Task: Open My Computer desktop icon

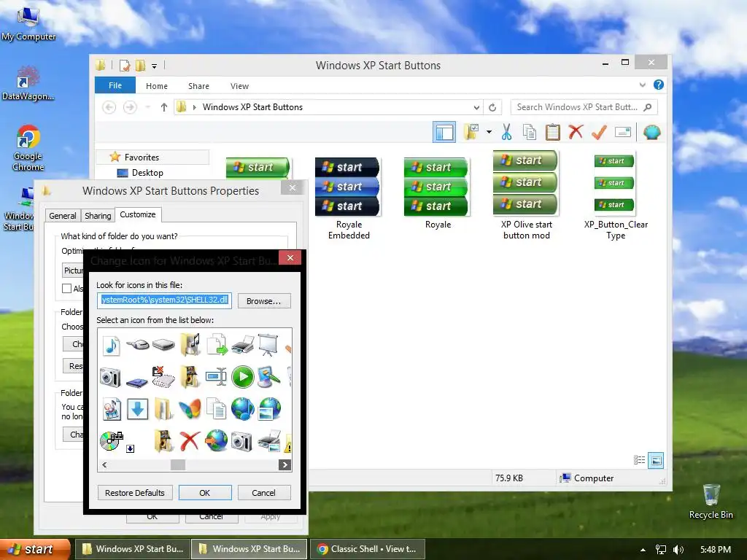Action: point(28,24)
